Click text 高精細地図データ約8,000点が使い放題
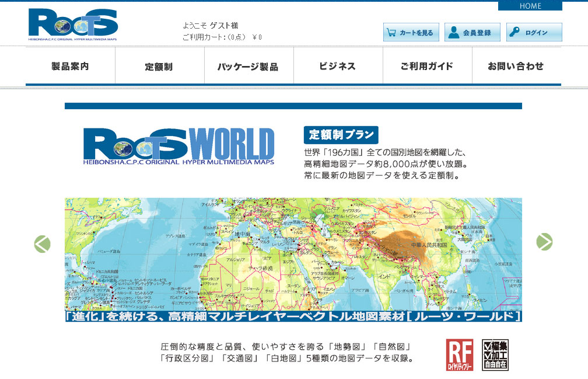The image size is (588, 379). [386, 164]
